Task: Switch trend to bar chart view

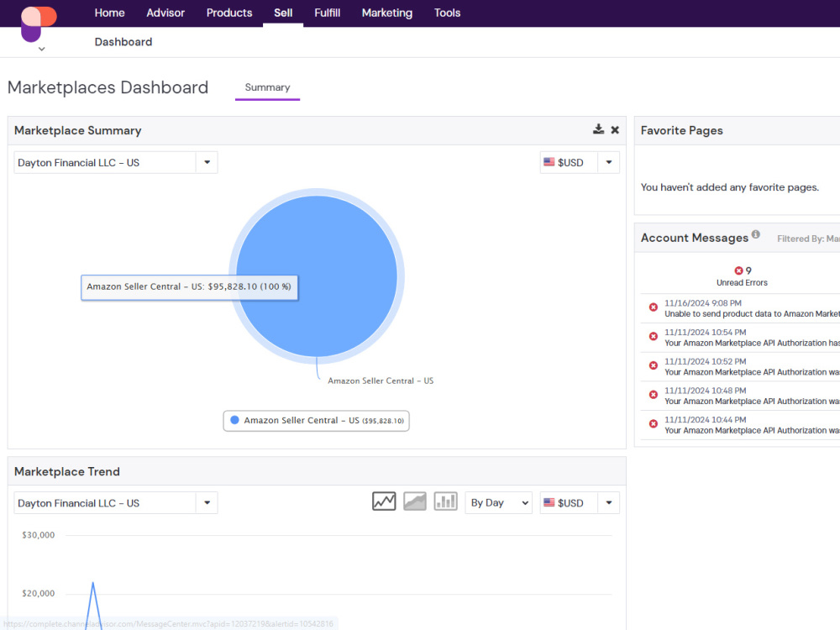Action: pos(445,501)
